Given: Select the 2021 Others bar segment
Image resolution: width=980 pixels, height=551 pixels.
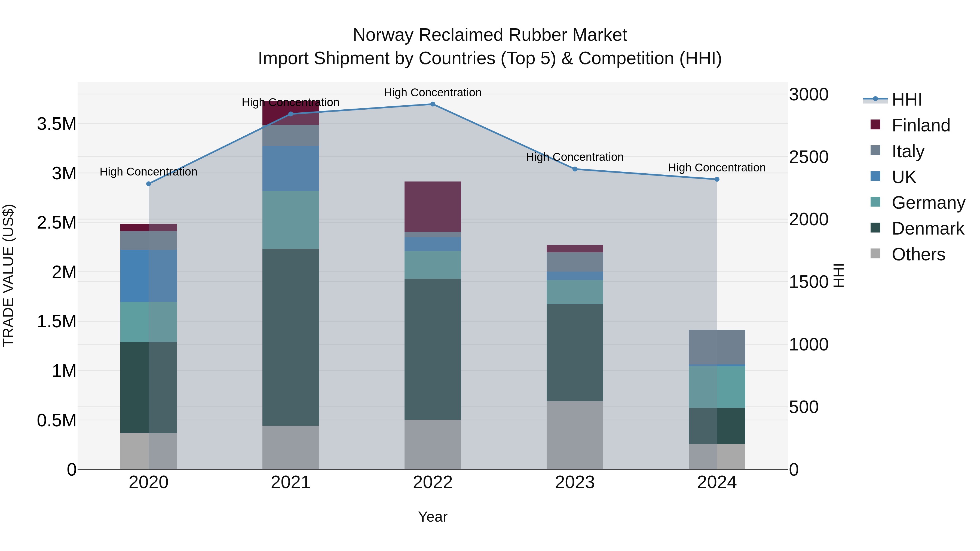Looking at the screenshot, I should pos(291,448).
